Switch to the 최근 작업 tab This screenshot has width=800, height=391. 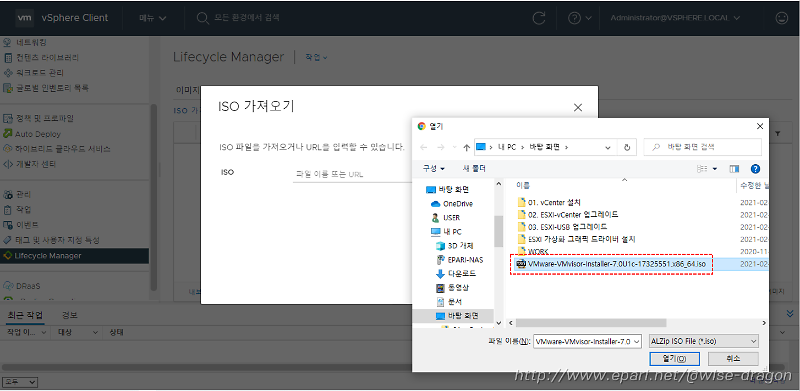[25, 315]
